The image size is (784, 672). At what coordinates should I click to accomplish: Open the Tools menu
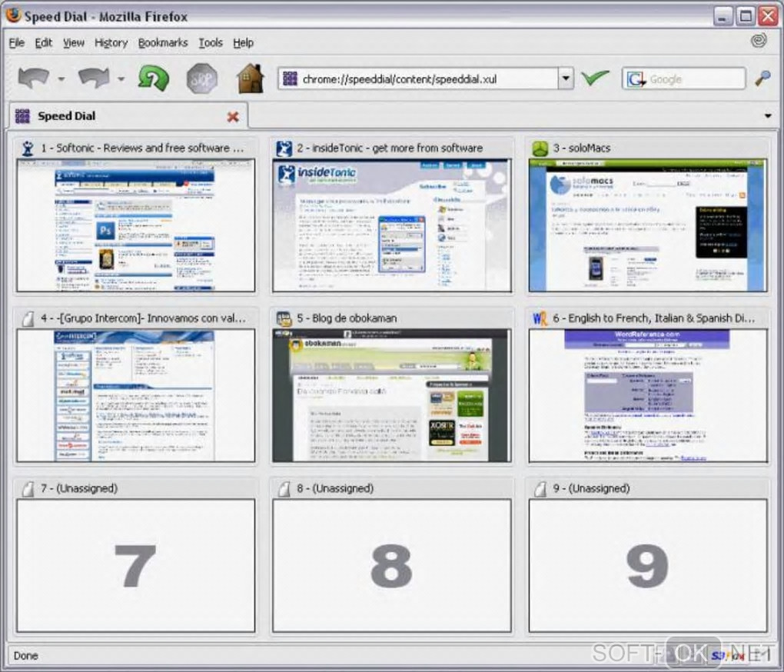coord(211,42)
